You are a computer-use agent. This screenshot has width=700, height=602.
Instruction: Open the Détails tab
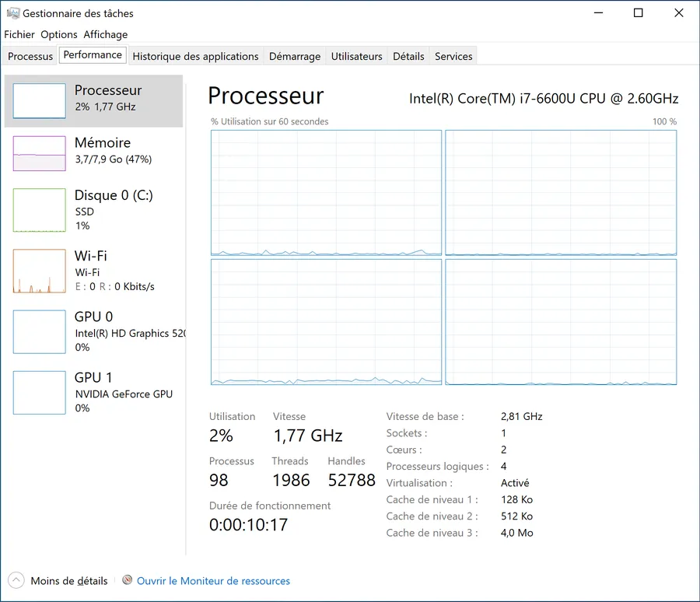[x=408, y=56]
